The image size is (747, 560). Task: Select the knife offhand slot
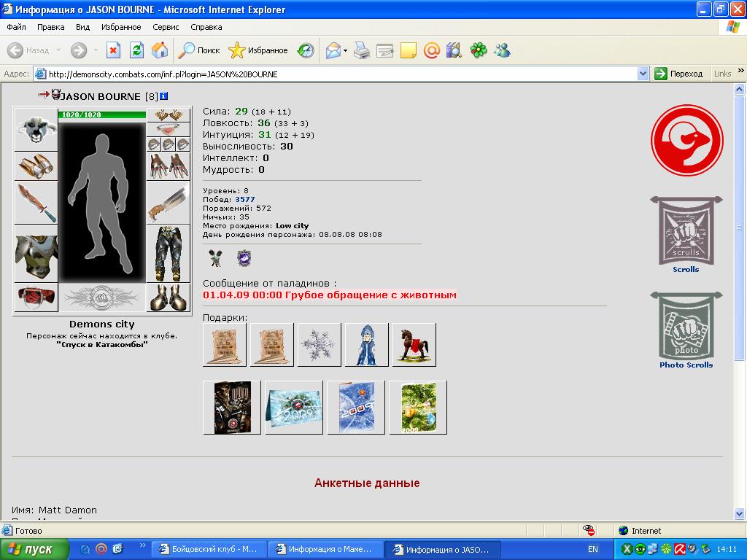tap(169, 203)
